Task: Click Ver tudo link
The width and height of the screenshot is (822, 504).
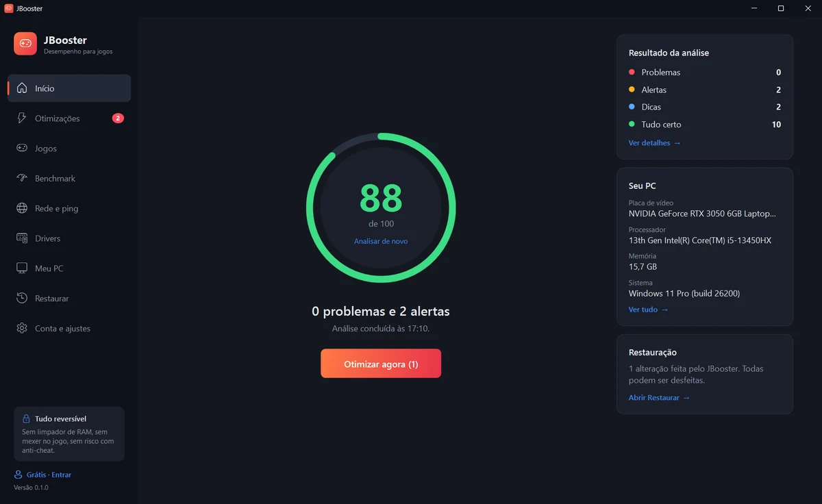Action: click(x=648, y=310)
